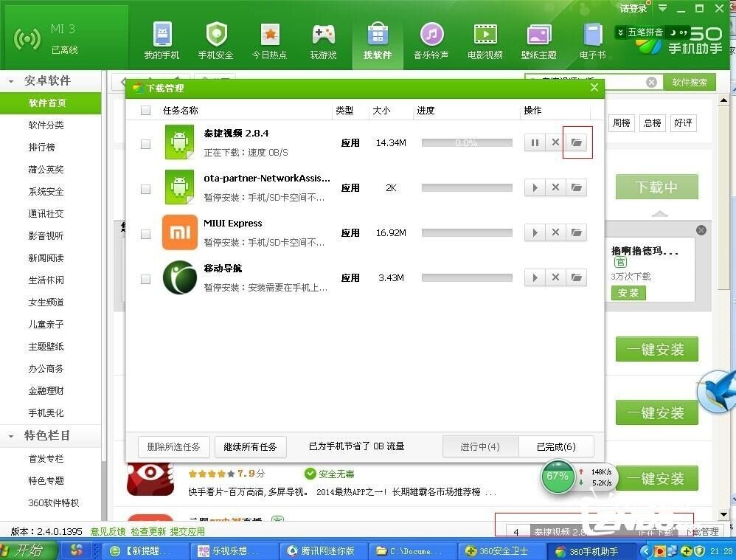This screenshot has height=560, width=736.
Task: Cancel the 移动导航 download task
Action: 555,278
